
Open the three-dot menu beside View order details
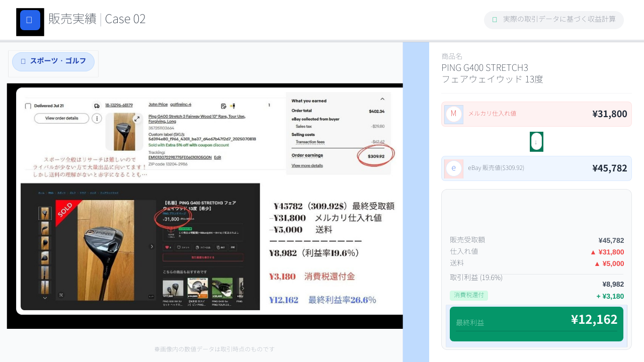[96, 118]
